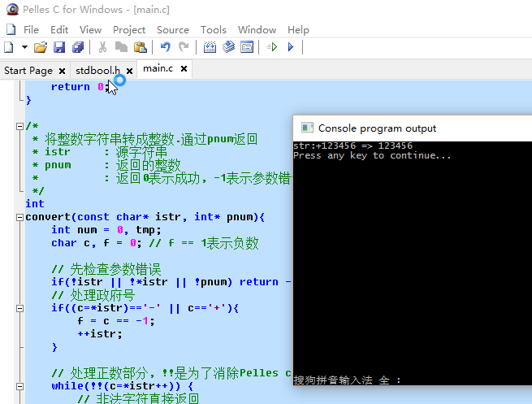Screen dimensions: 532x404
Task: Click the '* istr' comment line
Action: coord(100,152)
